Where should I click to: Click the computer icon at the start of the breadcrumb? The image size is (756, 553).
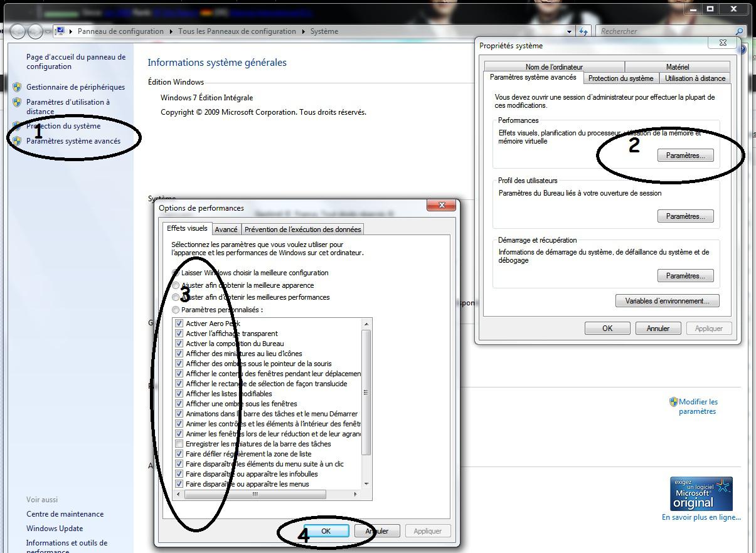[60, 31]
